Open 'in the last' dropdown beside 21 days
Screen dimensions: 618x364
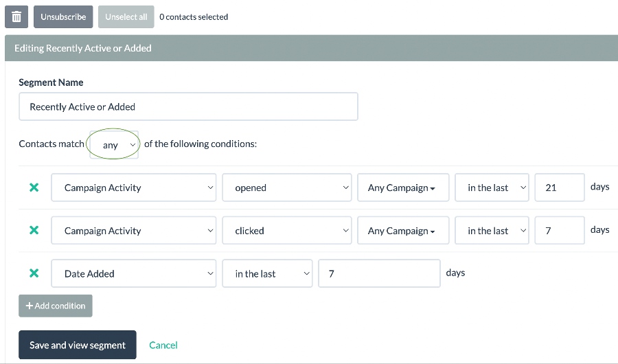click(492, 187)
